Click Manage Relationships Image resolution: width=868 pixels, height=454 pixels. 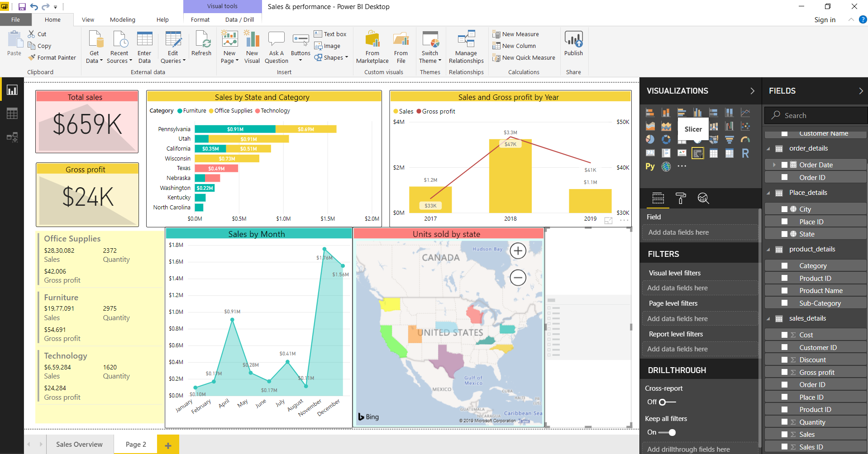pos(466,47)
